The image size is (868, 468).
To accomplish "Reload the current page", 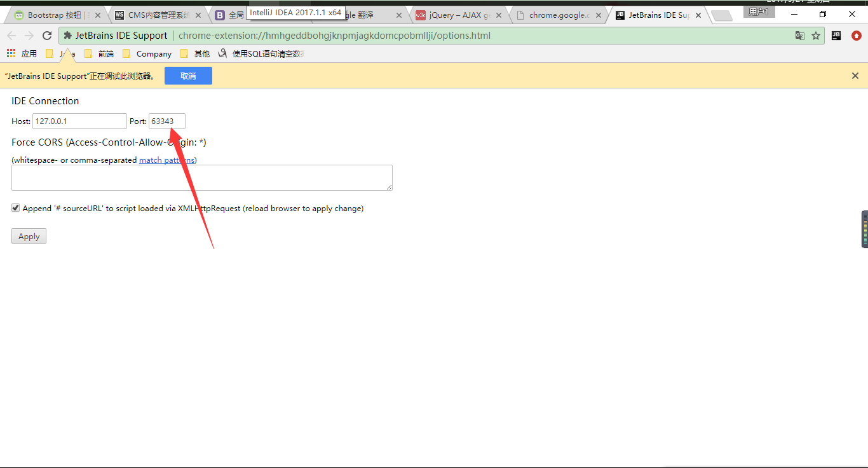I will tap(47, 36).
